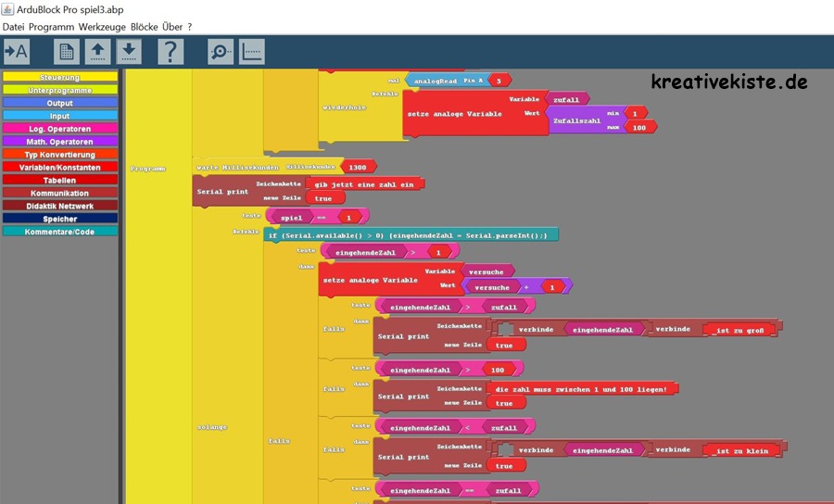Click the upload to Arduino arrow-A icon

18,51
